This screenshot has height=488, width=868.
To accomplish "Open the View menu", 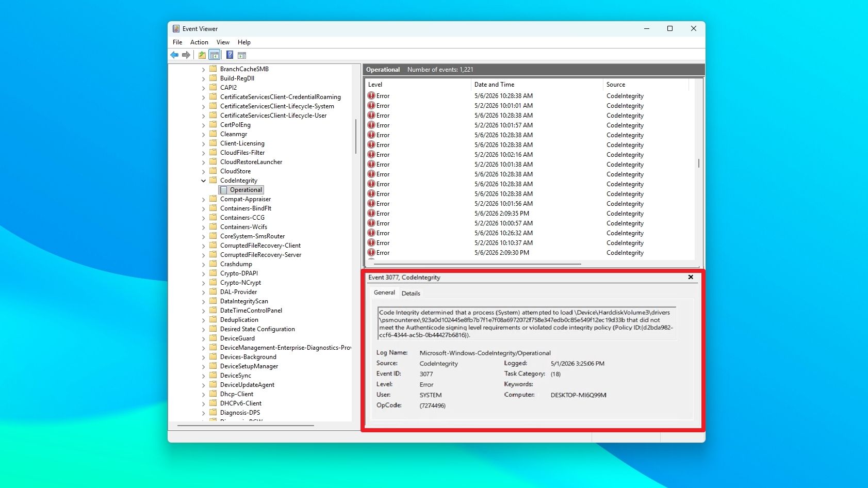I will tap(223, 42).
